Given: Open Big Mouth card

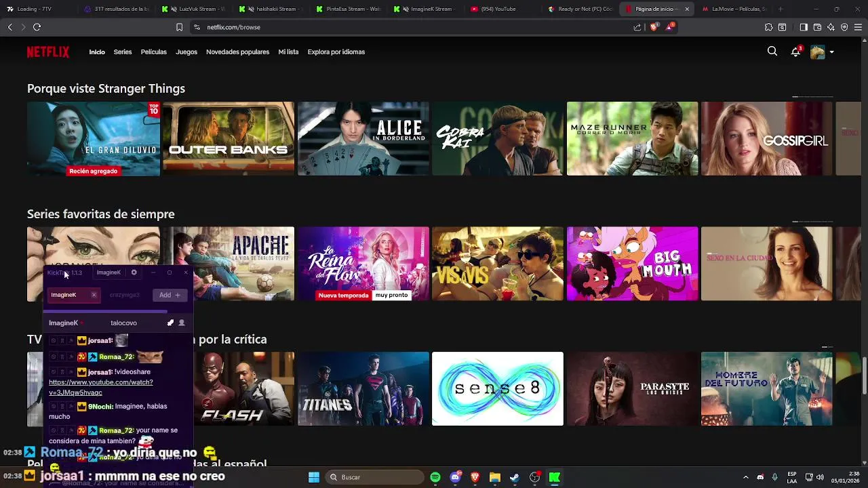Looking at the screenshot, I should [x=633, y=264].
